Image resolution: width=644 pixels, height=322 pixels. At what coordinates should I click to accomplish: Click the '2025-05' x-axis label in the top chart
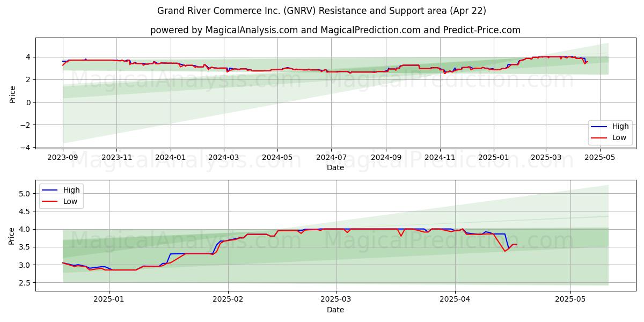coord(599,158)
